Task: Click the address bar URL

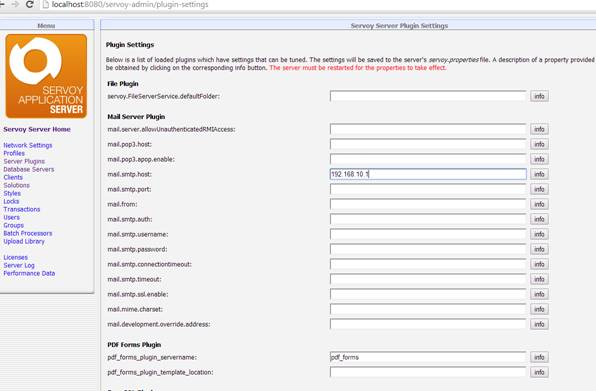Action: click(x=130, y=5)
